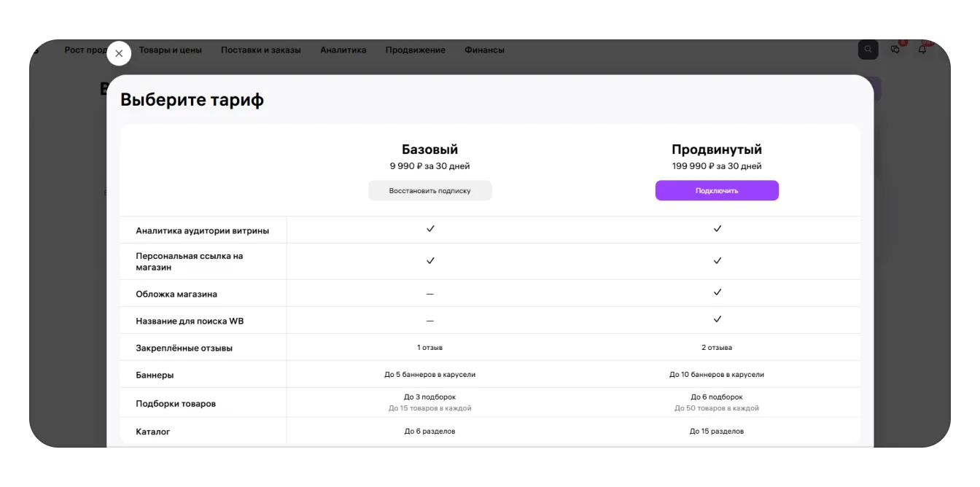Open the Товары и цены menu
980x487 pixels.
171,50
